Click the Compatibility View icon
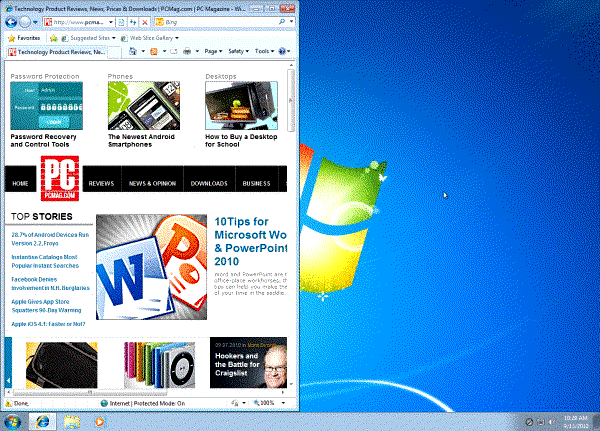This screenshot has width=600, height=431. point(119,21)
